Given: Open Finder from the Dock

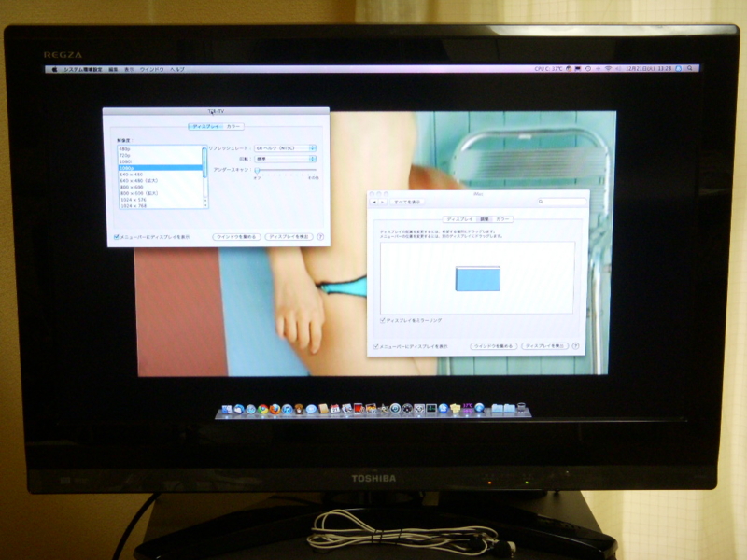Looking at the screenshot, I should pos(226,409).
